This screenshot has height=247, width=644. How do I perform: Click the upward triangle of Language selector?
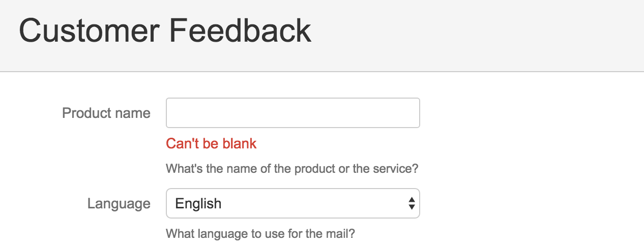(412, 200)
